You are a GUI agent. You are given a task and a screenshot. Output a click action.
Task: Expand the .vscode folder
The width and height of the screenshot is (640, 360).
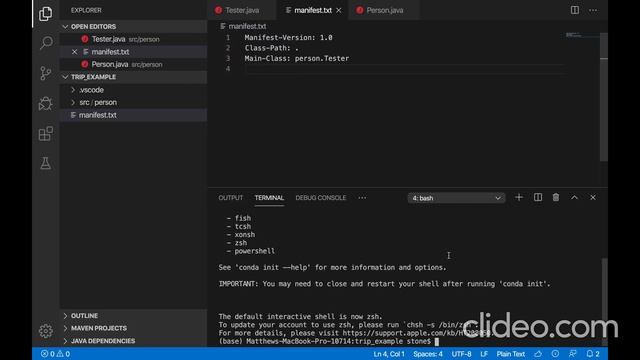[x=134, y=90]
